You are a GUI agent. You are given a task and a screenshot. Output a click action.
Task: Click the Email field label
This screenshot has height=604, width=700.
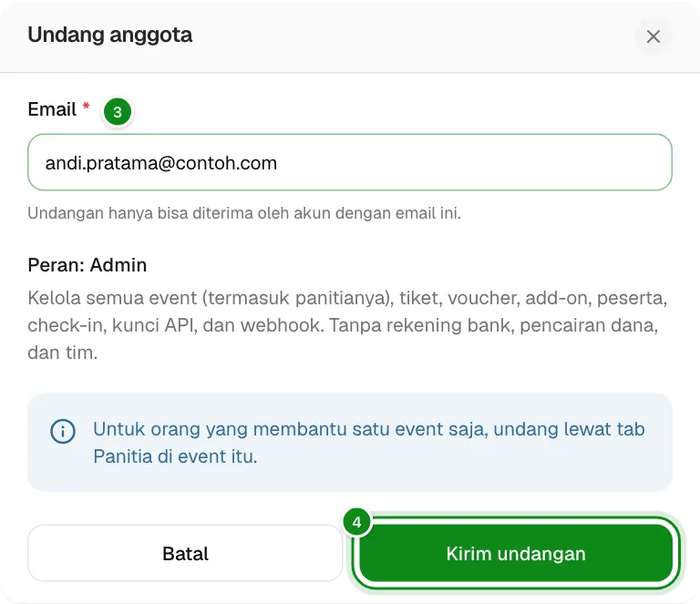click(52, 109)
